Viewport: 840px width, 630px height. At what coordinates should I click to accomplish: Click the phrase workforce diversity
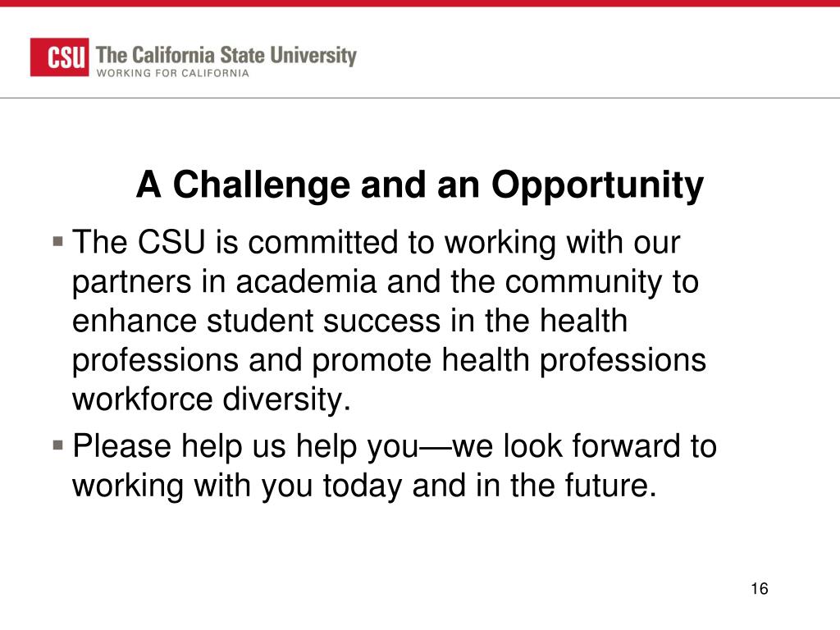pos(212,399)
